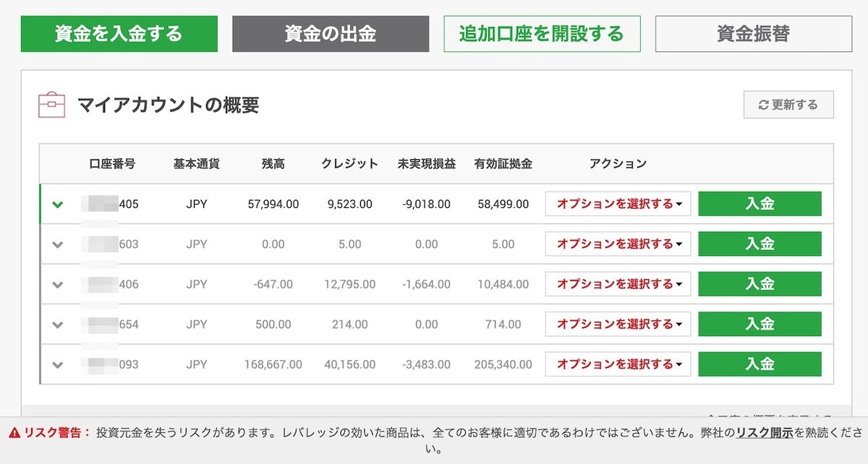The width and height of the screenshot is (868, 464).
Task: Click unrealized loss value -1,664.00
Action: coord(427,285)
